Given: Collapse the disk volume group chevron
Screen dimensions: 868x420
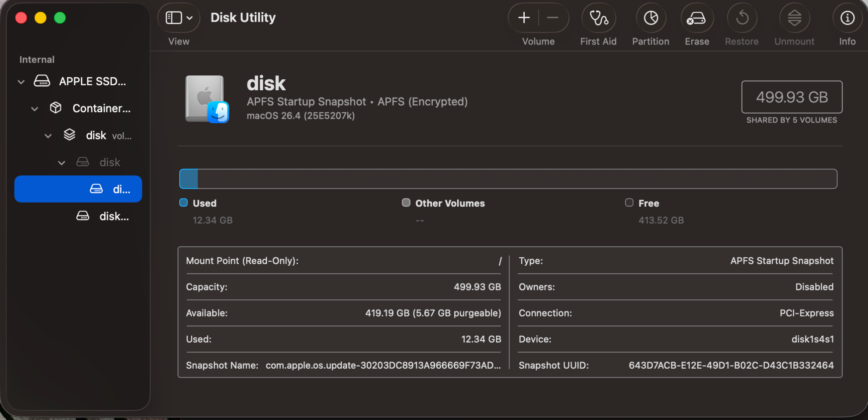Looking at the screenshot, I should click(48, 136).
